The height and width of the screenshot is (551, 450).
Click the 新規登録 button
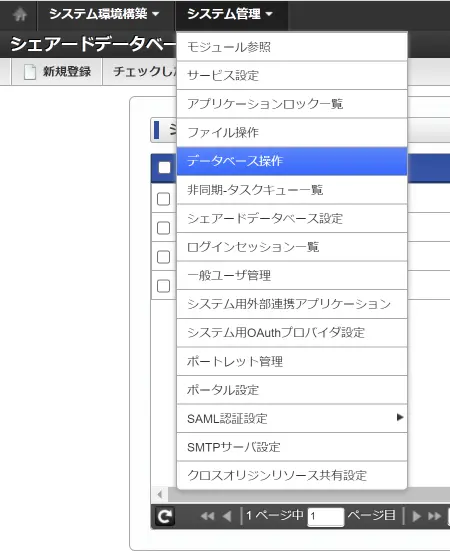tap(57, 72)
